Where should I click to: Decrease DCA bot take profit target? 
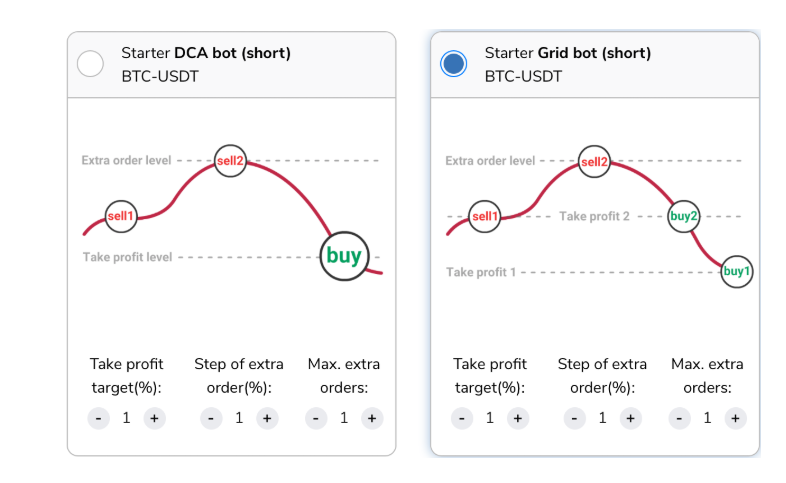point(99,418)
